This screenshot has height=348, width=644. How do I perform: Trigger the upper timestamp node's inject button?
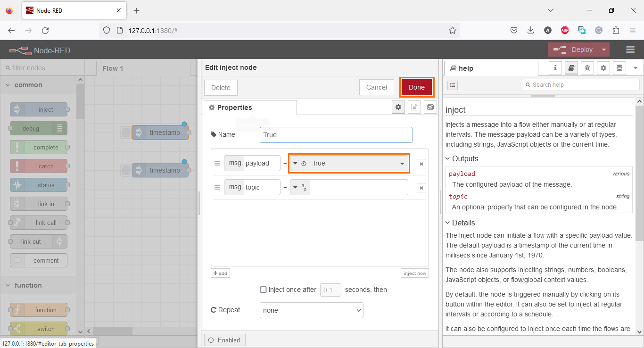point(126,133)
